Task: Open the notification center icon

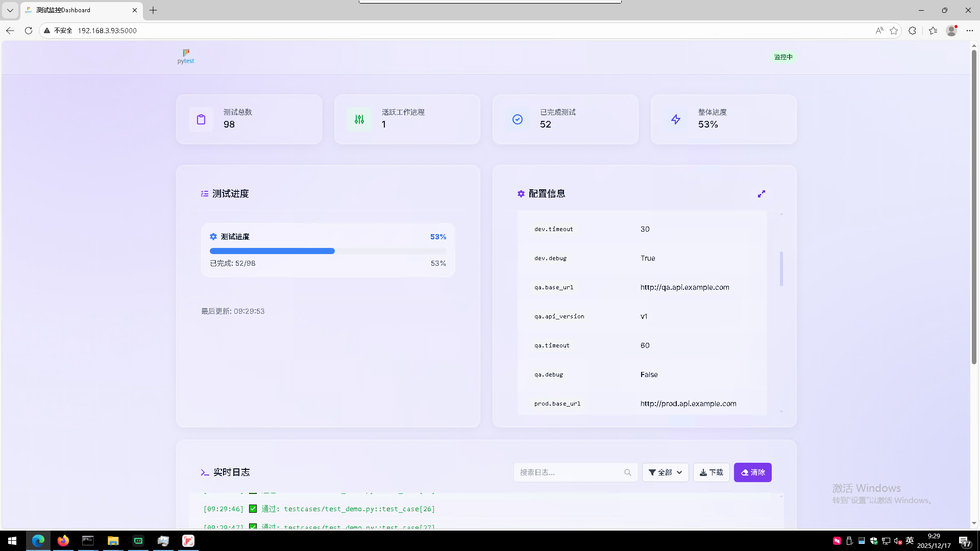Action: [x=964, y=541]
